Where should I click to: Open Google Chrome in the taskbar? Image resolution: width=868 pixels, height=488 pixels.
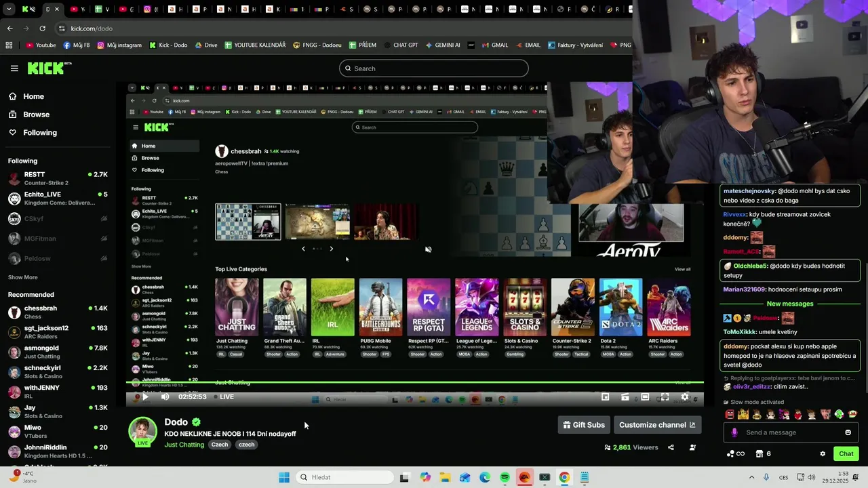564,477
